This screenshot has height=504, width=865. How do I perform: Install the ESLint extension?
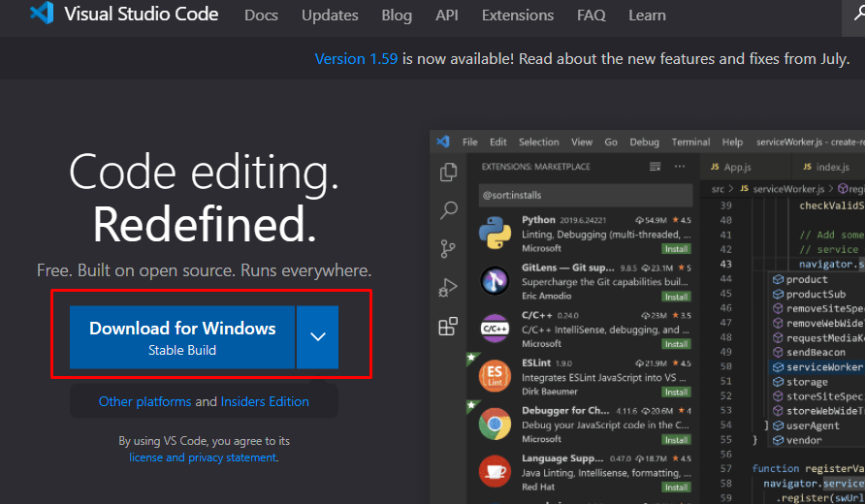[676, 393]
